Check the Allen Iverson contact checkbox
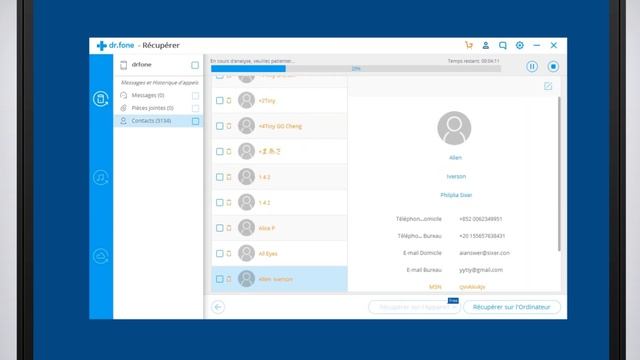This screenshot has width=640, height=360. tap(220, 279)
